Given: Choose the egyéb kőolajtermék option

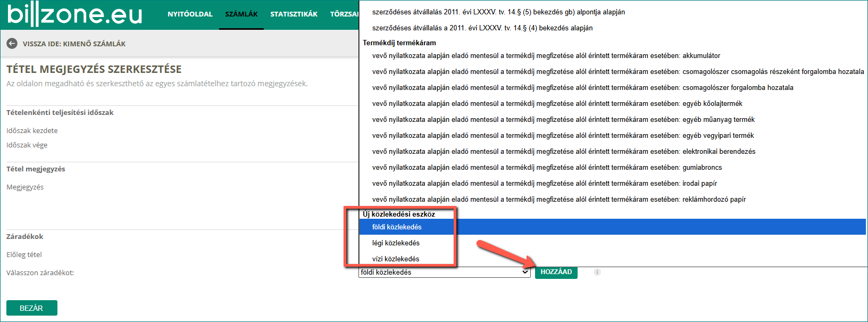Looking at the screenshot, I should pos(557,104).
